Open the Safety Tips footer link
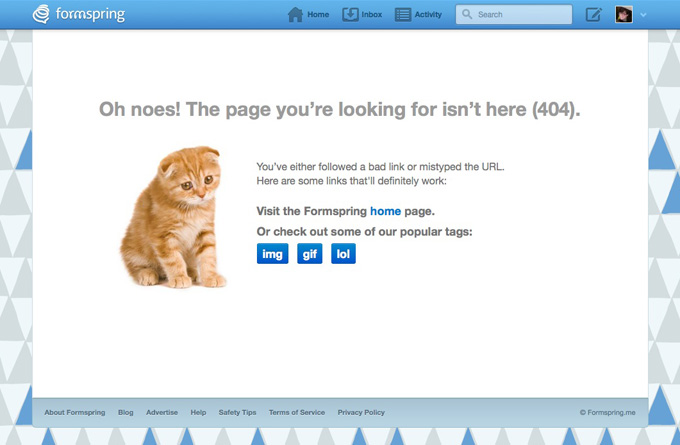680x445 pixels. coord(237,412)
